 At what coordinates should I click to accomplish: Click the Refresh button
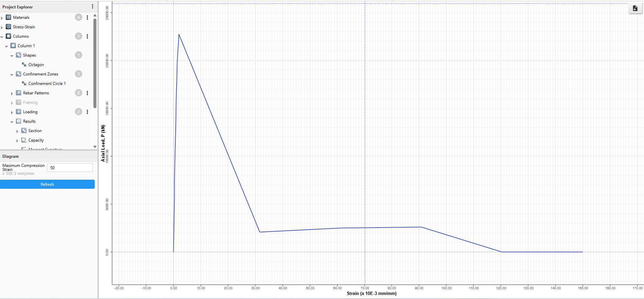47,184
